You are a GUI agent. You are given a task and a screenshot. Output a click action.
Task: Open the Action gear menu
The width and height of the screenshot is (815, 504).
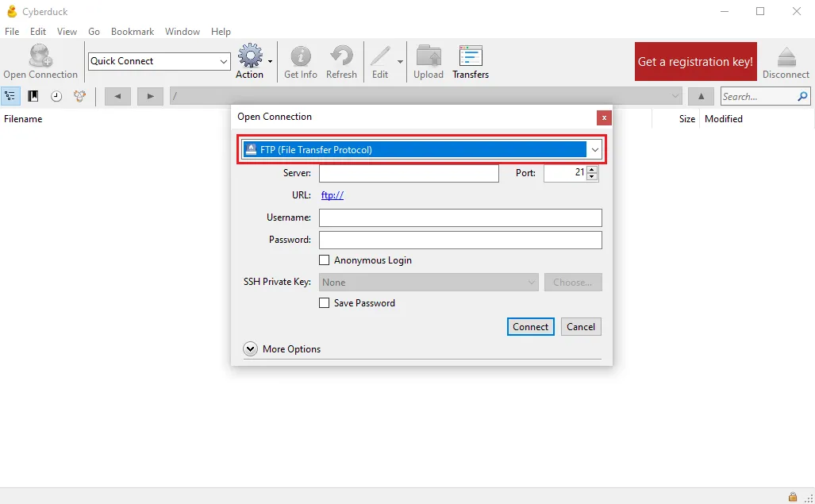(251, 56)
